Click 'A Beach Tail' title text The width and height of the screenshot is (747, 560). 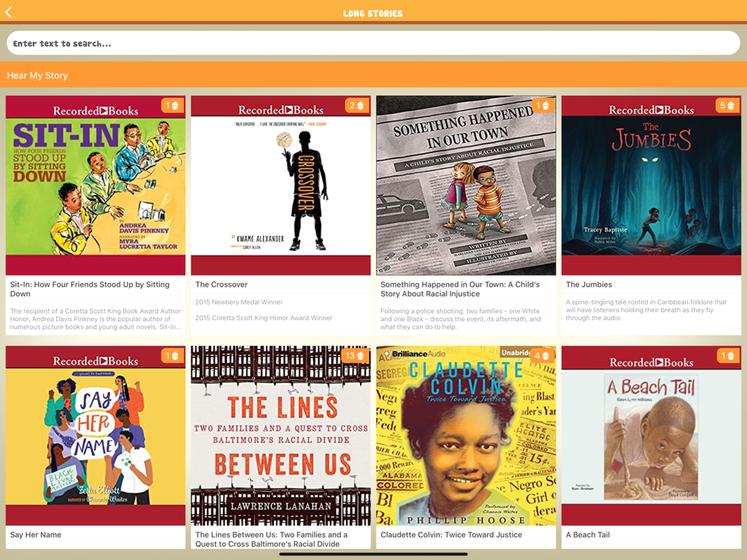(x=588, y=535)
